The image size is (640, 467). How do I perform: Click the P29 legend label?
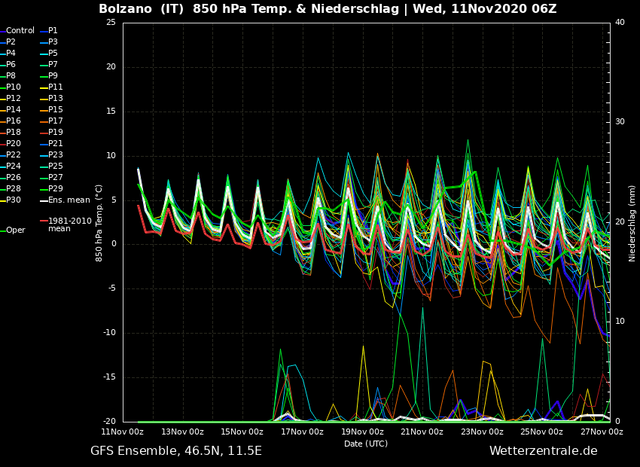tap(56, 189)
